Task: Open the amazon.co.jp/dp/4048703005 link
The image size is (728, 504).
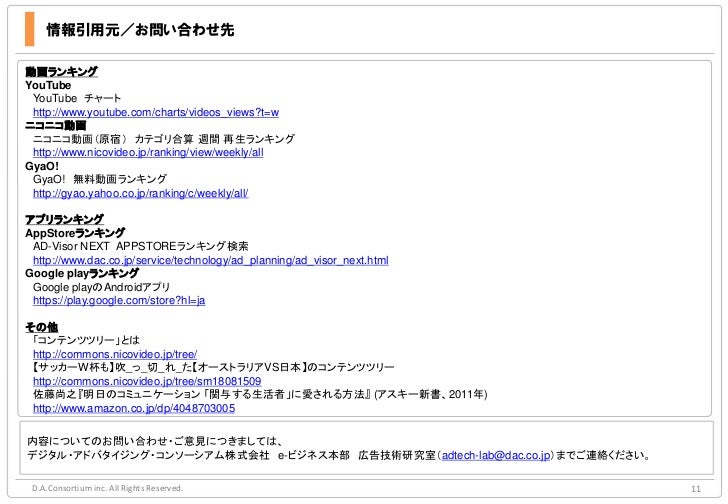Action: point(134,408)
